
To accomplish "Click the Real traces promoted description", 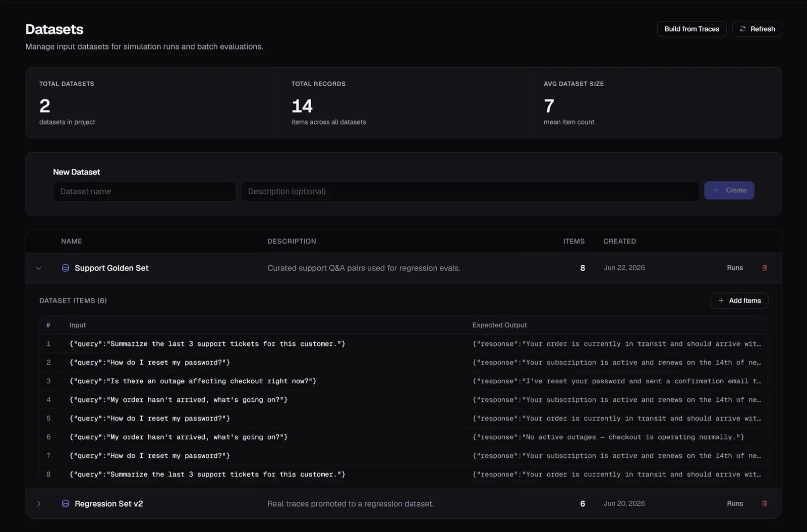I will click(x=351, y=503).
